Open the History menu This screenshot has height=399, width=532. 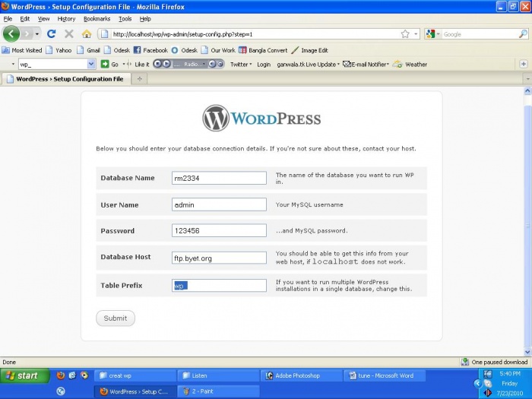click(x=66, y=19)
